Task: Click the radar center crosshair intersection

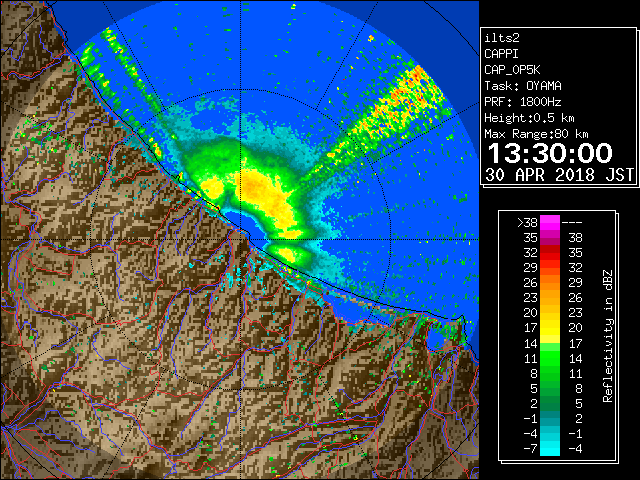Action: [x=241, y=239]
